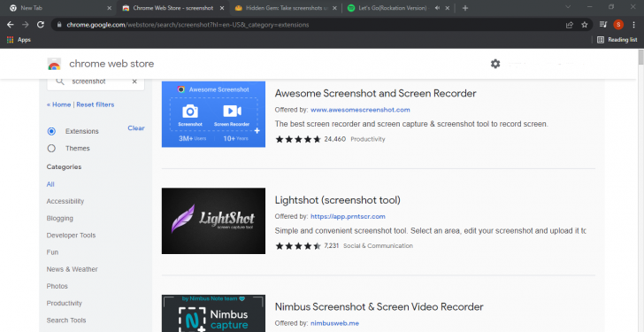Select the Developer Tools category

71,235
